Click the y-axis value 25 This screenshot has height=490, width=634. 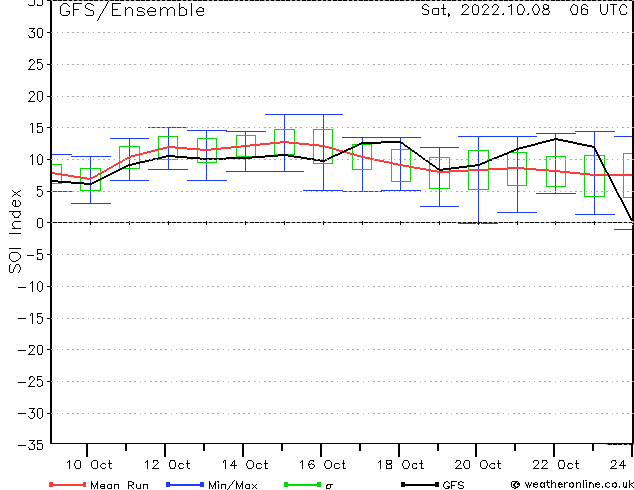(x=36, y=65)
